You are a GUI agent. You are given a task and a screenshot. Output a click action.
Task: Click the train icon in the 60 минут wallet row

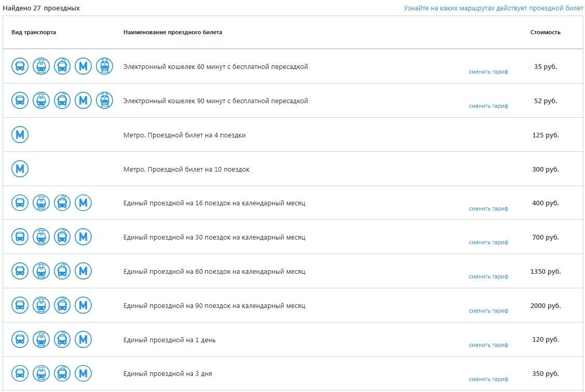pos(104,66)
